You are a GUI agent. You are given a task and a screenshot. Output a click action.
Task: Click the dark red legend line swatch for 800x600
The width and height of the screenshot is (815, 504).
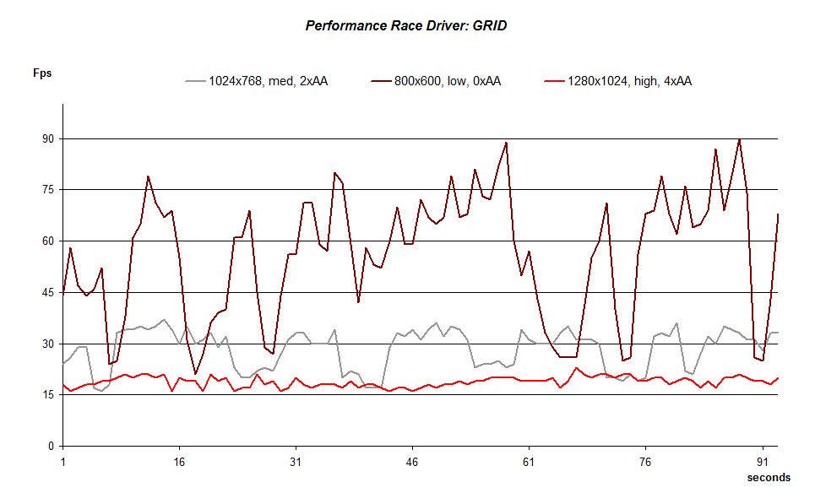(382, 81)
